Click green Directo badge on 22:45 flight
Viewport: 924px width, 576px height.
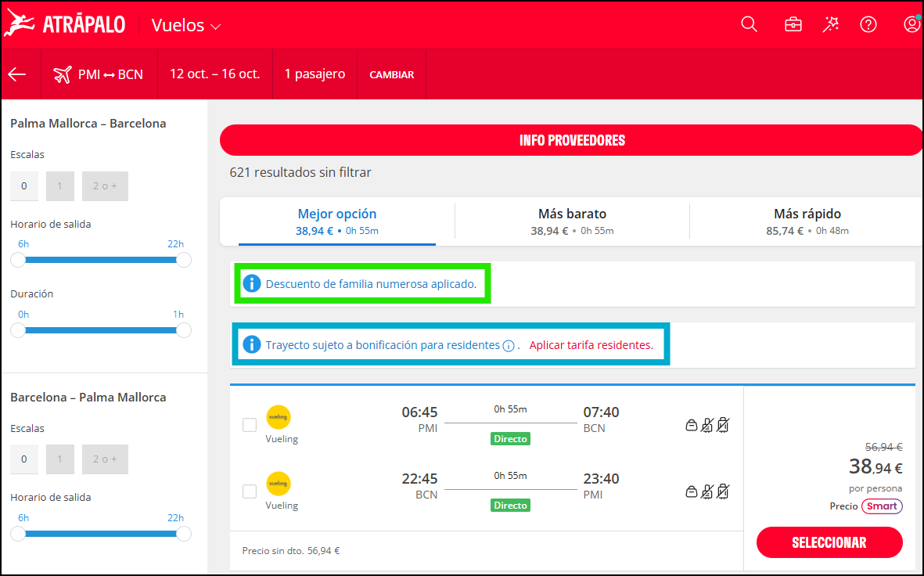(x=510, y=506)
